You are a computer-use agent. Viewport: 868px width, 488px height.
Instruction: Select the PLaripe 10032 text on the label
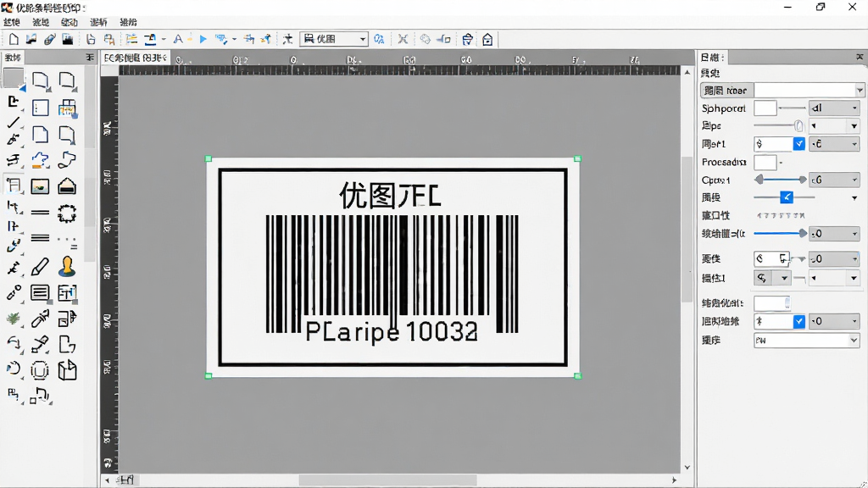coord(392,332)
